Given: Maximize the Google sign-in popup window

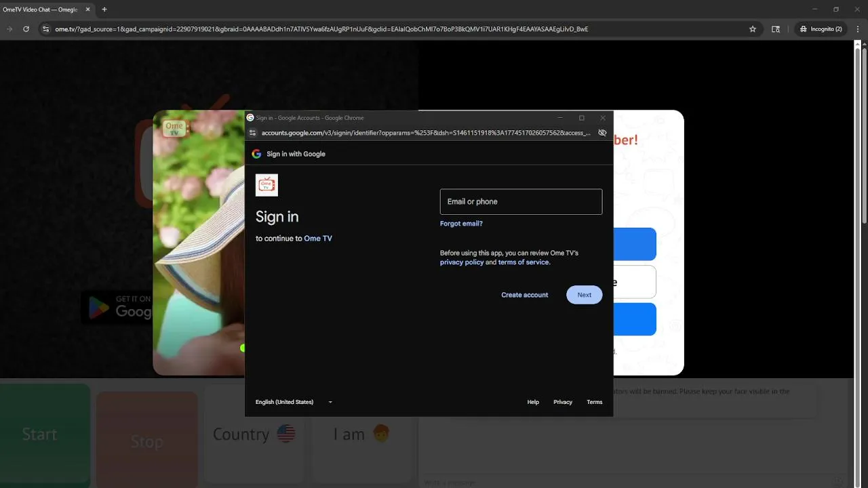Looking at the screenshot, I should (x=581, y=118).
